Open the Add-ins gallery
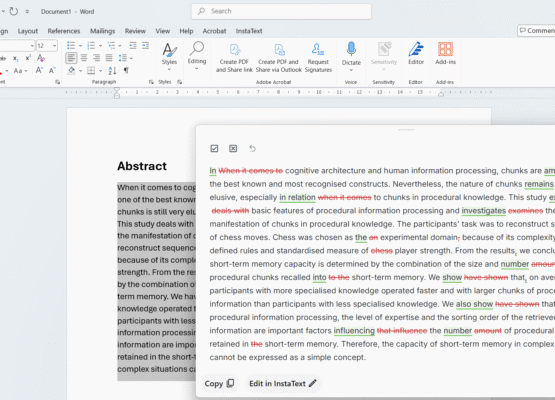555x400 pixels. (x=445, y=53)
